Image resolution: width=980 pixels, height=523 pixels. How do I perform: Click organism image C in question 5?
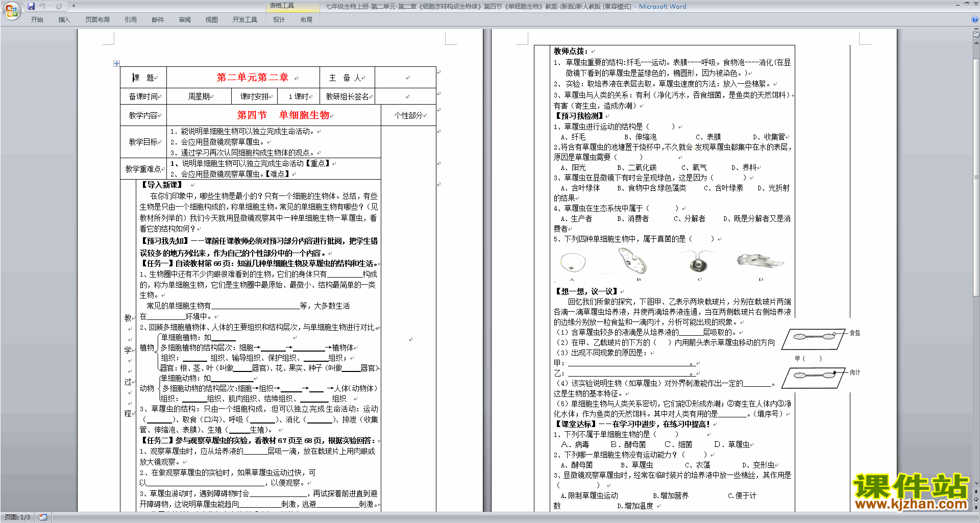coord(698,262)
